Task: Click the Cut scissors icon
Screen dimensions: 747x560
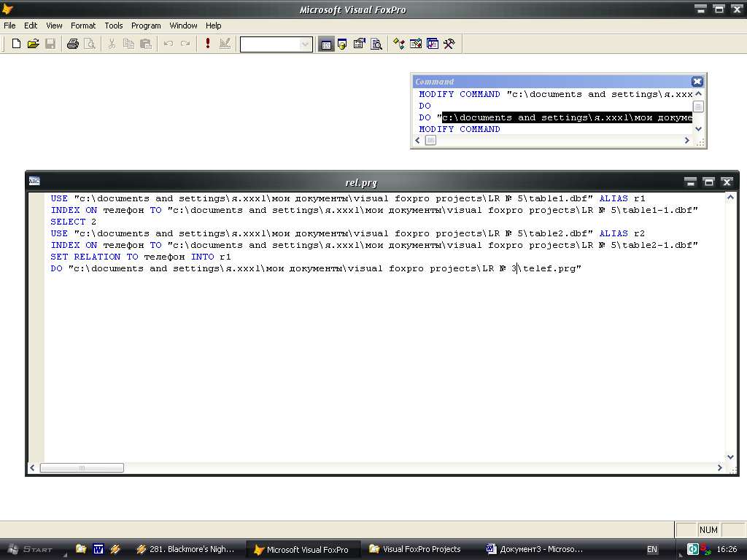Action: [112, 44]
